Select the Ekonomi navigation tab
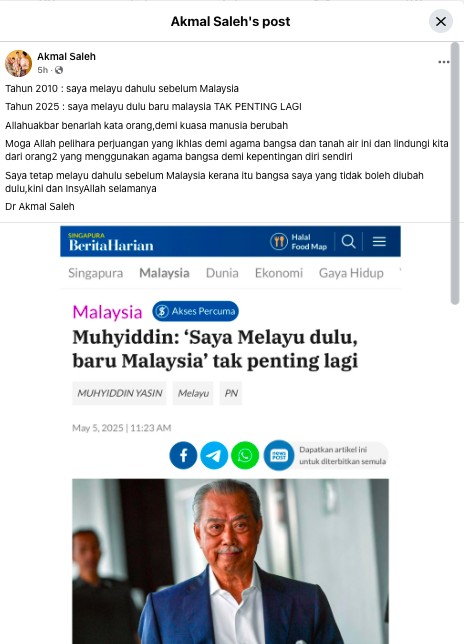464x644 pixels. [279, 273]
